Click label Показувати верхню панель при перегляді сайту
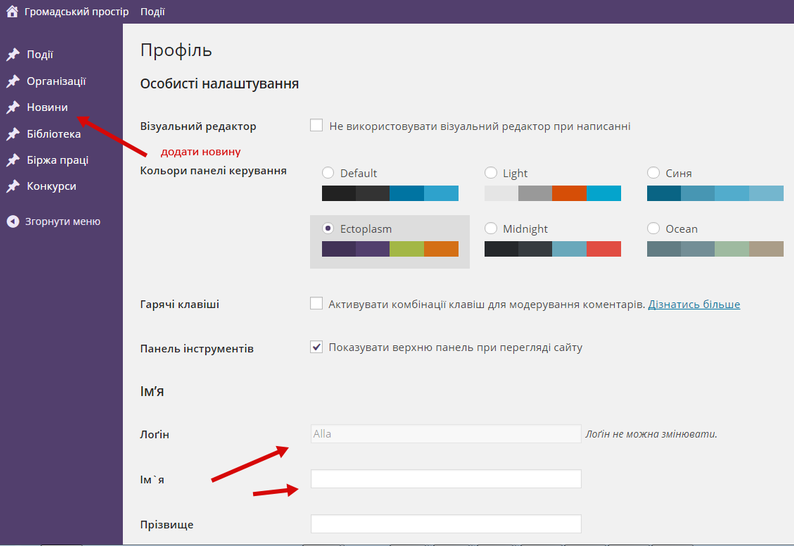Screen dimensions: 794x546 (455, 347)
